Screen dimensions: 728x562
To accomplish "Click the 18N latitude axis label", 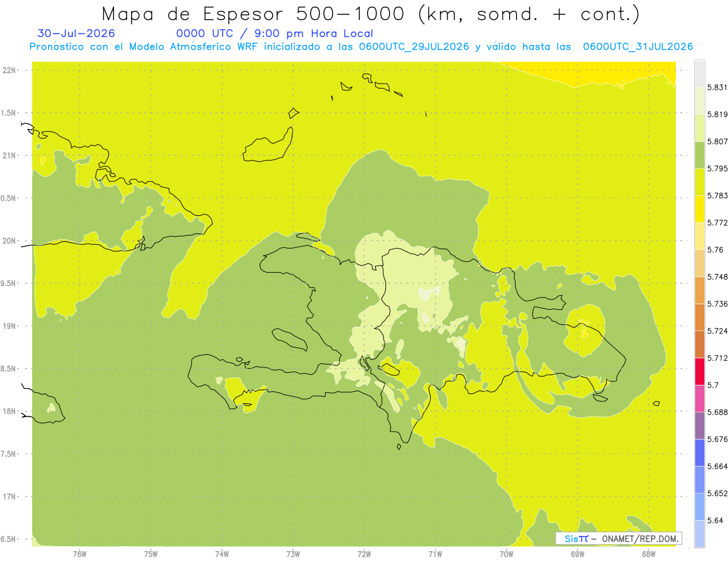I will pos(9,411).
